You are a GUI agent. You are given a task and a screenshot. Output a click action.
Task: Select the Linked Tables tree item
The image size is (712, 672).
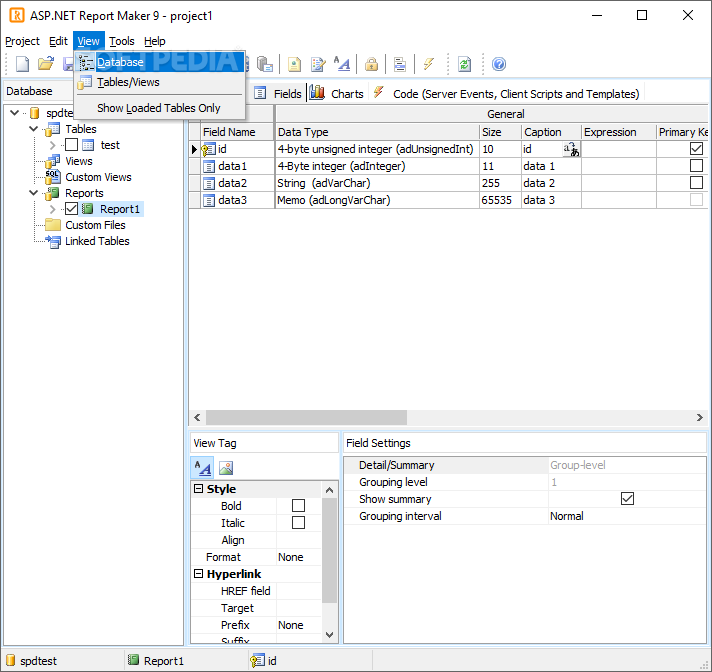point(97,241)
